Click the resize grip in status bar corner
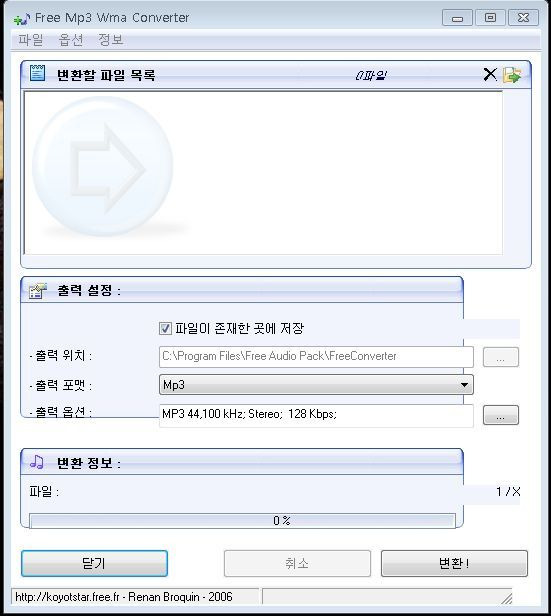551x616 pixels. pyautogui.click(x=507, y=598)
